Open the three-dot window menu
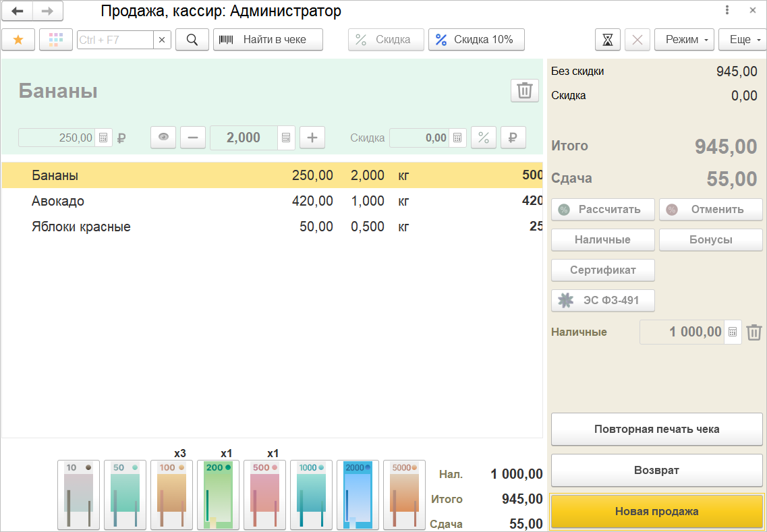The width and height of the screenshot is (767, 532). [x=727, y=10]
